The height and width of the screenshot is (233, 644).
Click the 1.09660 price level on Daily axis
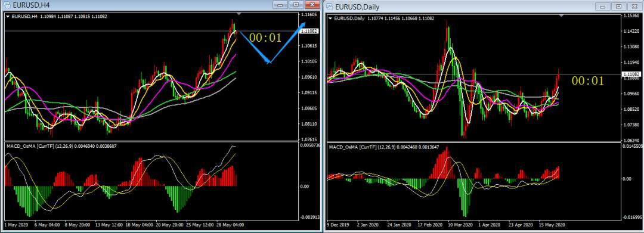[631, 94]
